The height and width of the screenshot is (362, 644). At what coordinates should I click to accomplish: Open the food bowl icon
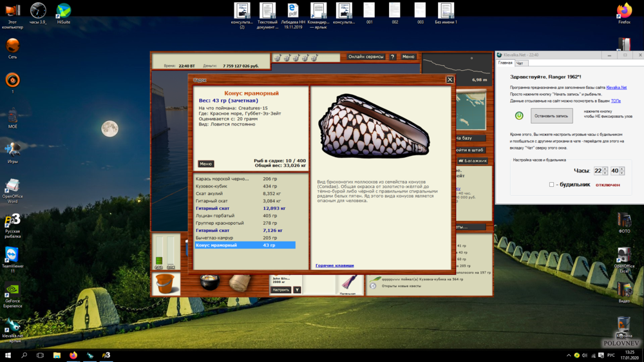(210, 283)
